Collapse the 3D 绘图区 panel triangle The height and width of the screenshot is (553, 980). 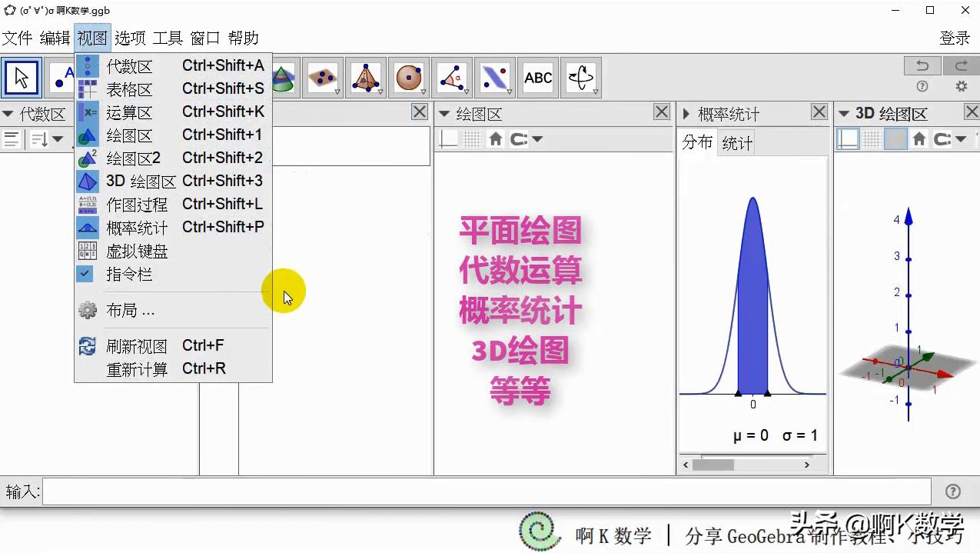click(x=843, y=114)
